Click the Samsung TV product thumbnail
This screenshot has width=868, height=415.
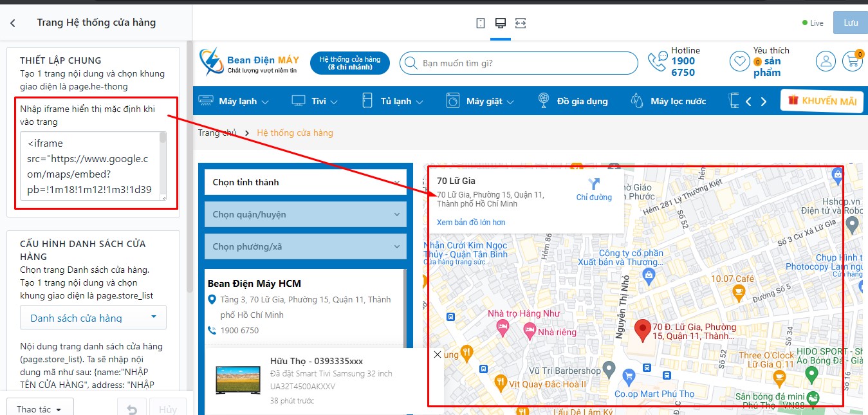coord(238,380)
